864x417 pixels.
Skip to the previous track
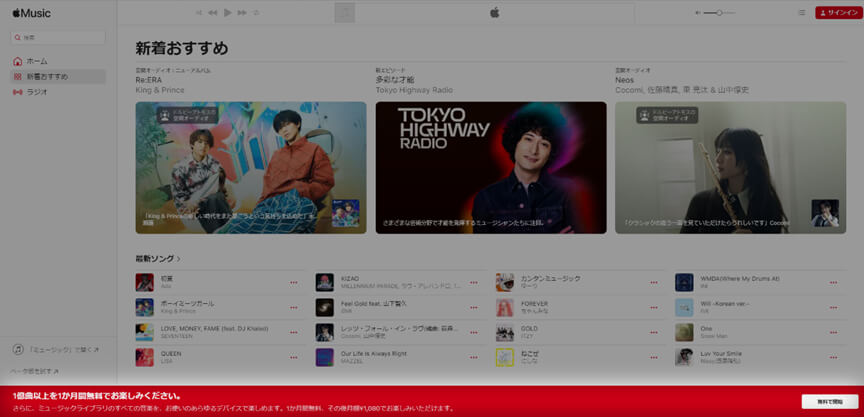tap(213, 13)
